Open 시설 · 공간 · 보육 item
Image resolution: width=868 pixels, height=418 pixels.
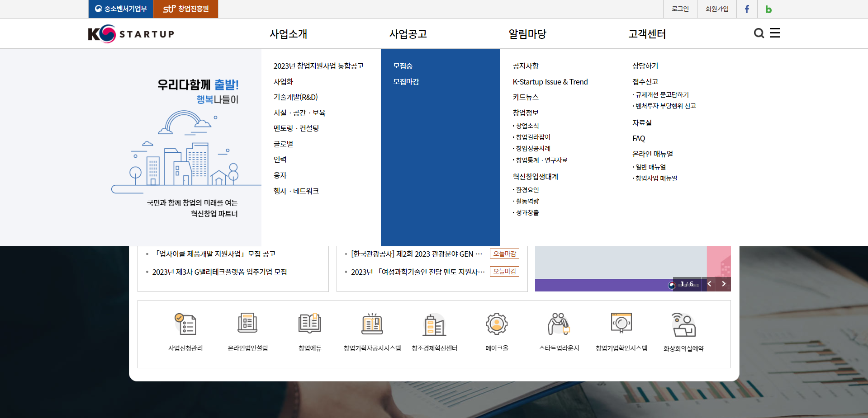coord(299,113)
